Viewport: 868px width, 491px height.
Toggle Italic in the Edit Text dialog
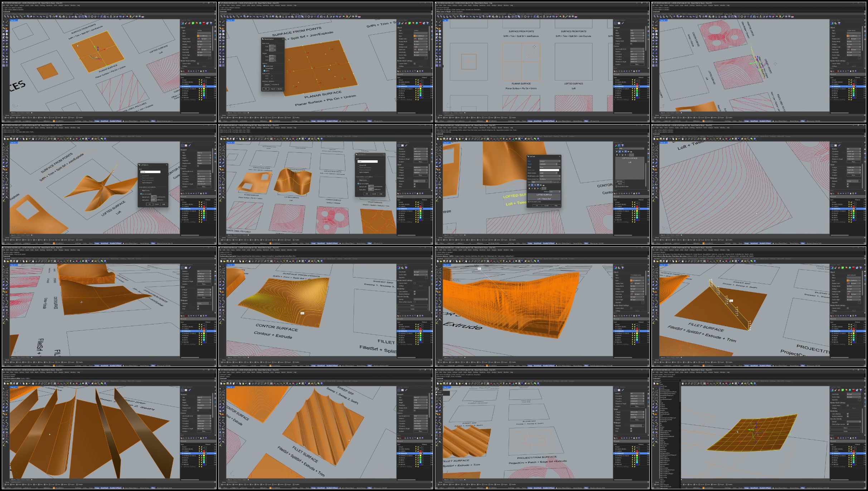pos(532,188)
